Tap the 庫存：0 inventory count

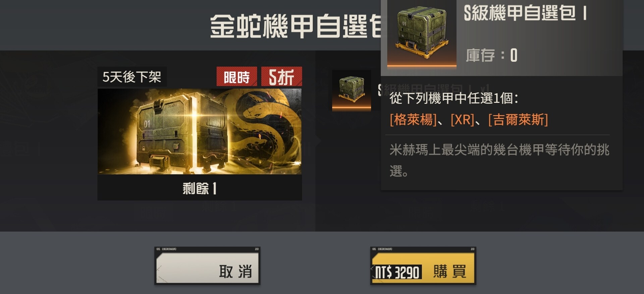tap(491, 55)
